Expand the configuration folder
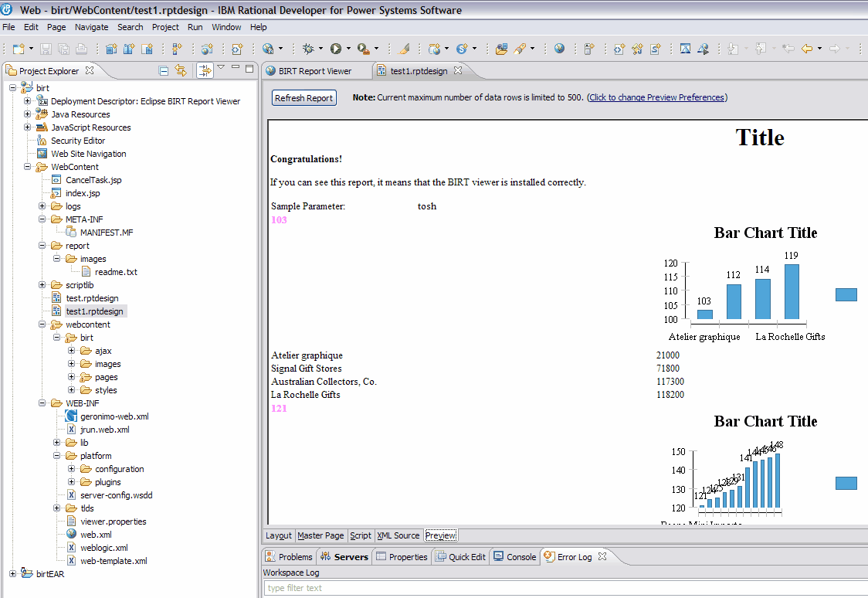 point(71,469)
